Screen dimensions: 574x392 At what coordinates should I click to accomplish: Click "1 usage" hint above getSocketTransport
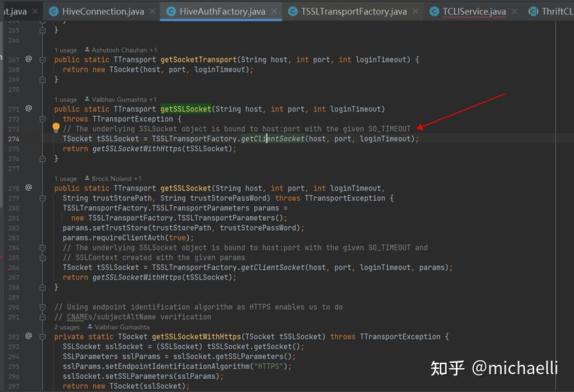[x=66, y=50]
